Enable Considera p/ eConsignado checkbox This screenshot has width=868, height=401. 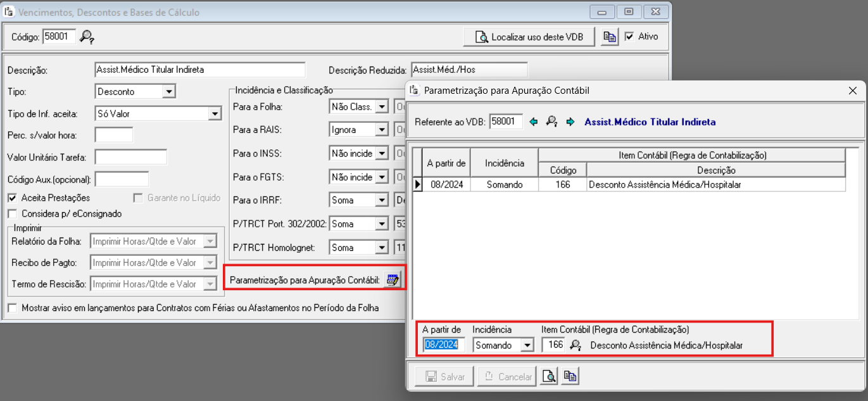12,213
